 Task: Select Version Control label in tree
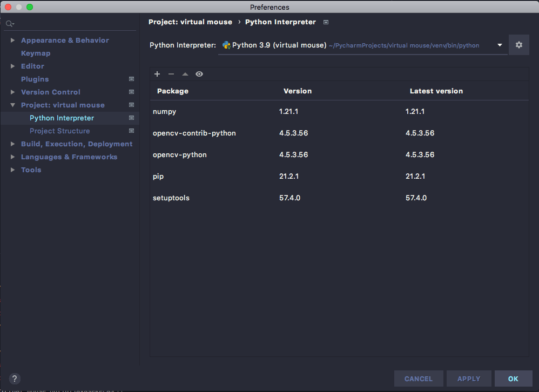coord(51,92)
